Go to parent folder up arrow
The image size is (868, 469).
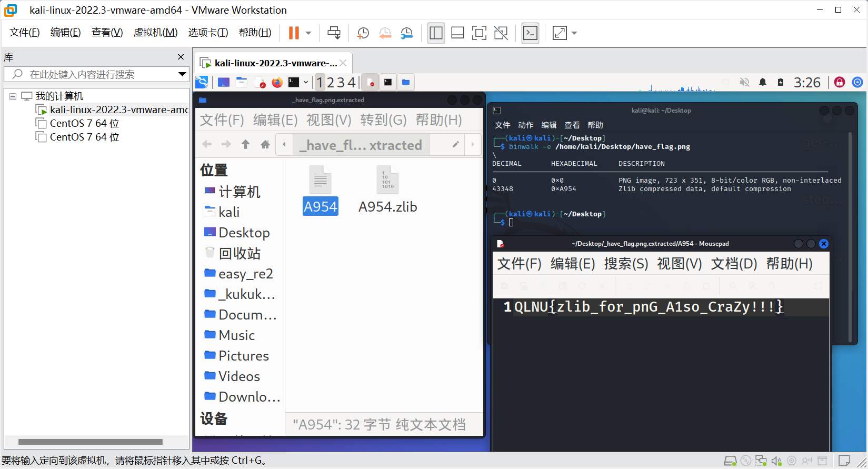click(245, 144)
